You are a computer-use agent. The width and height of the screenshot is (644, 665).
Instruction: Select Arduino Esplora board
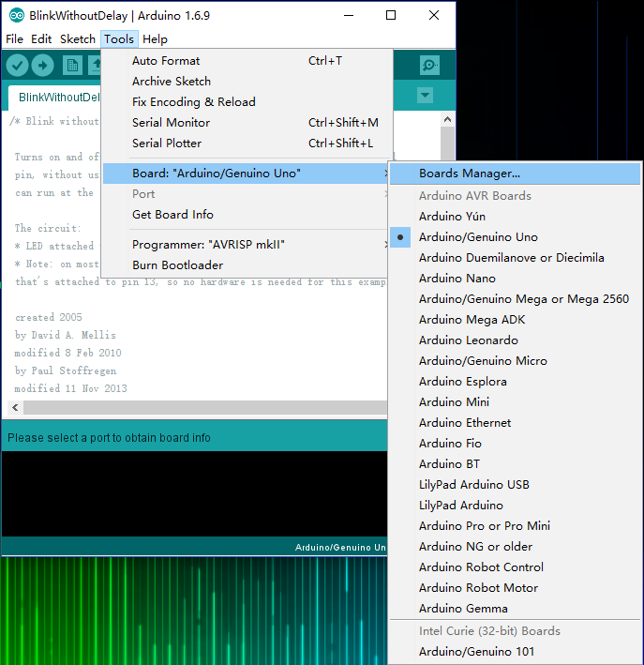tap(515, 381)
